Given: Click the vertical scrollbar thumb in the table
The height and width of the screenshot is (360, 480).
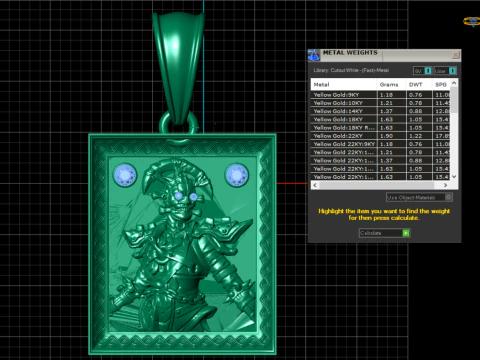Looking at the screenshot, I should click(x=454, y=100).
